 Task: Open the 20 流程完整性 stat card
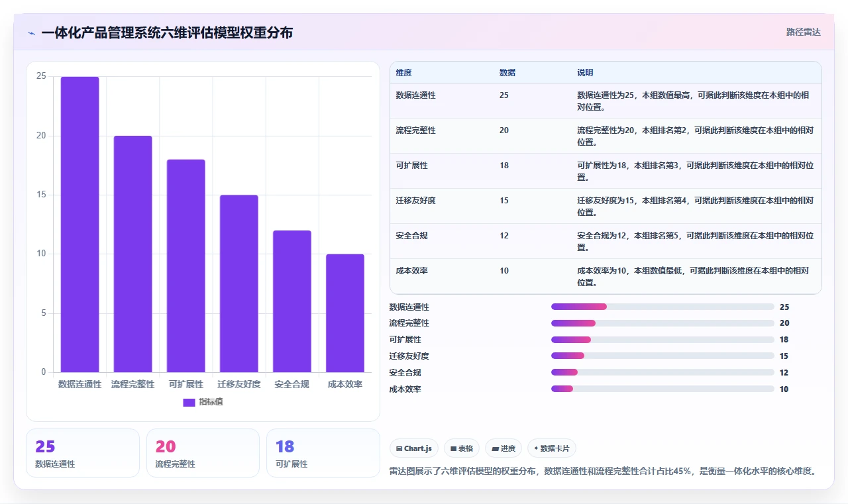coord(203,453)
